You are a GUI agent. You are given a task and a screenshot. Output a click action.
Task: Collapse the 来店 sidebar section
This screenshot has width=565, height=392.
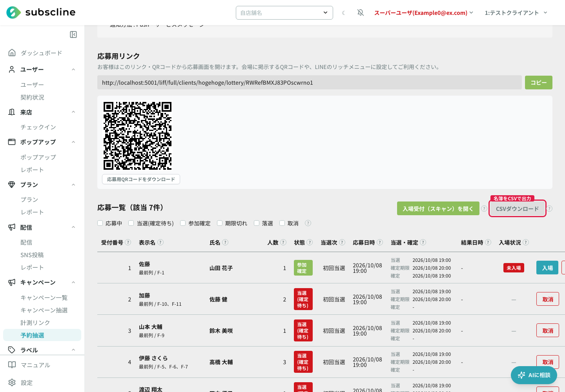click(x=73, y=112)
